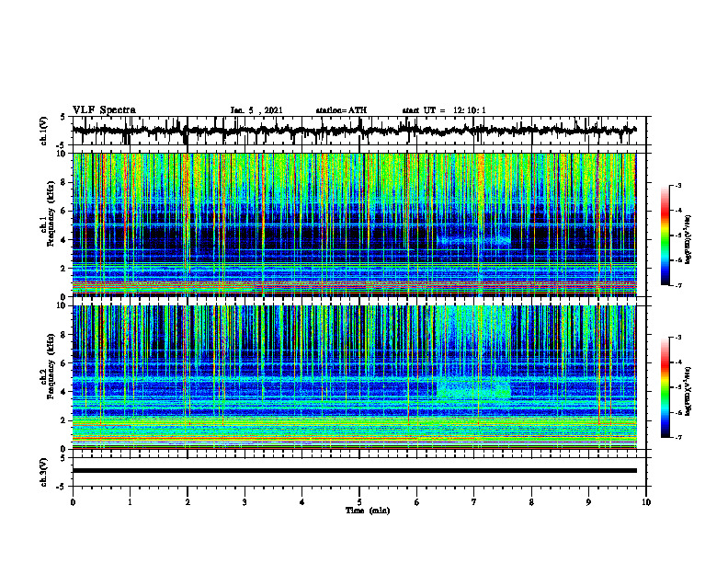This screenshot has width=728, height=563.
Task: Click the ch.1 voltage waveform trace
Action: click(354, 131)
